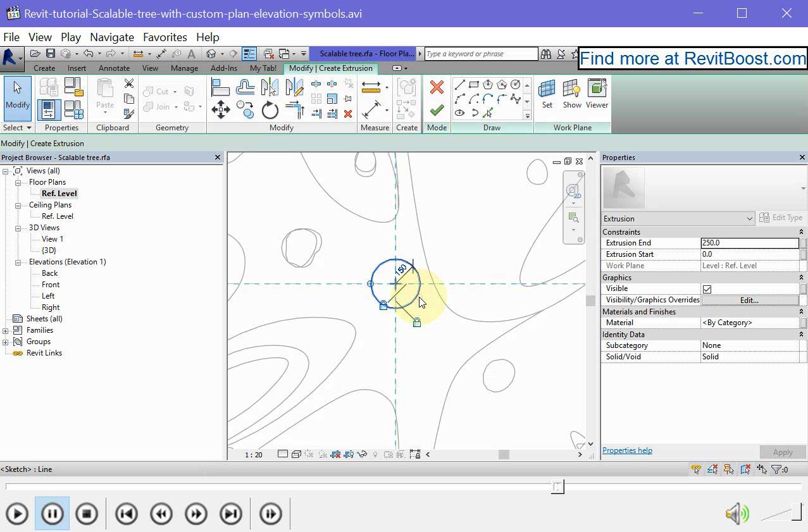The width and height of the screenshot is (808, 532).
Task: Collapse the Elevations (Elevation 1) node
Action: 18,262
